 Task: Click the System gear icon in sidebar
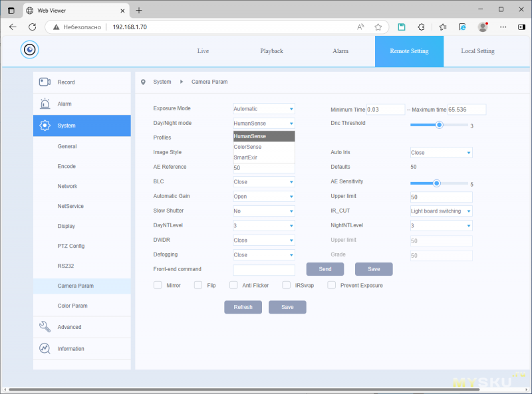(x=45, y=126)
